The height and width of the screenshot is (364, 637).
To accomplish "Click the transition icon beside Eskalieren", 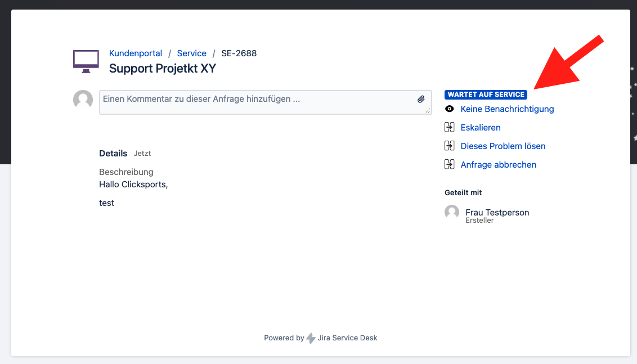I will (449, 127).
